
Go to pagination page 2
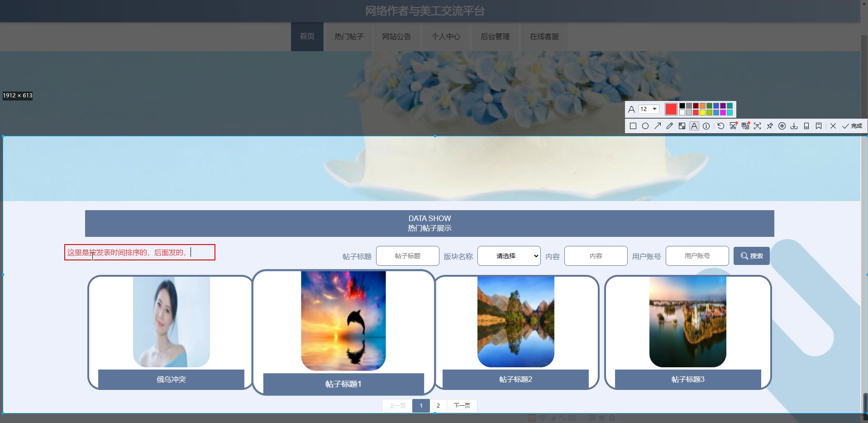[x=438, y=406]
